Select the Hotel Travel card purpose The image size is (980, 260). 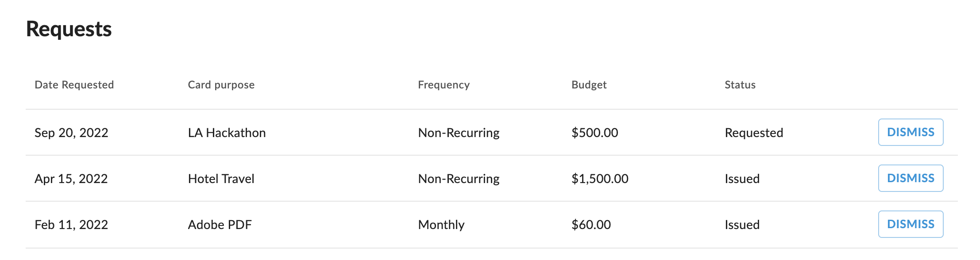(x=221, y=179)
